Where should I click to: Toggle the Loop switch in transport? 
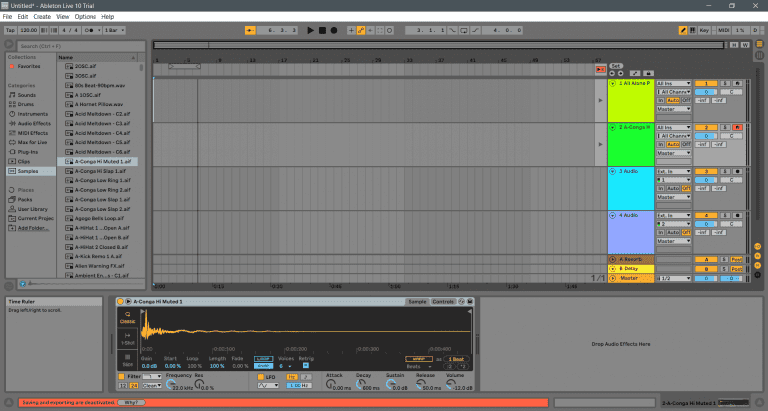click(464, 30)
